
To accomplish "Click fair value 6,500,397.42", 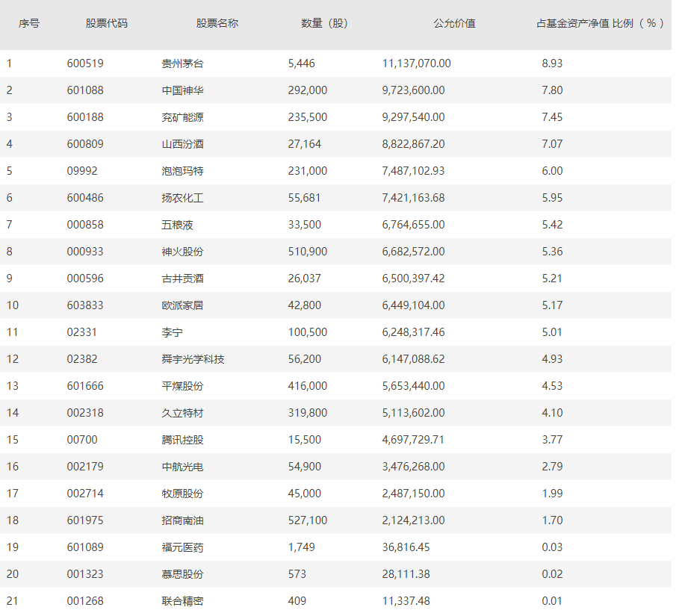I will tap(413, 279).
